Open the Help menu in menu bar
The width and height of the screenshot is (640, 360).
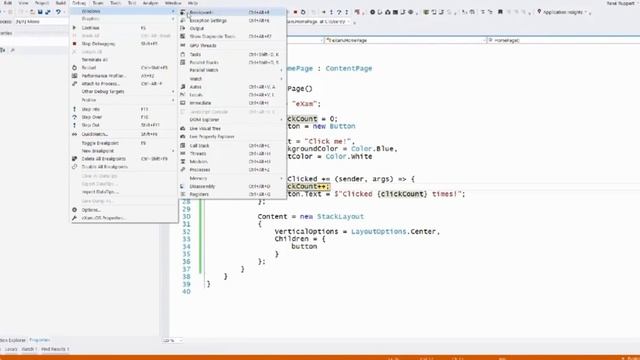193,3
